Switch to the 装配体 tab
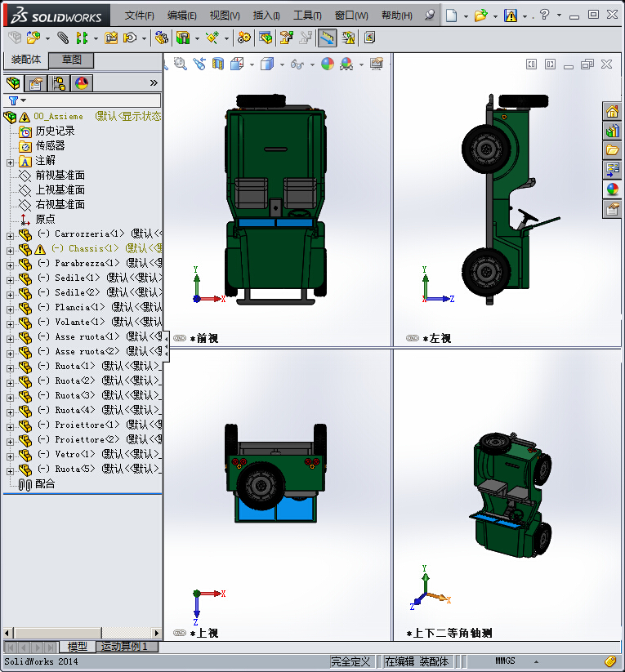 pos(26,60)
